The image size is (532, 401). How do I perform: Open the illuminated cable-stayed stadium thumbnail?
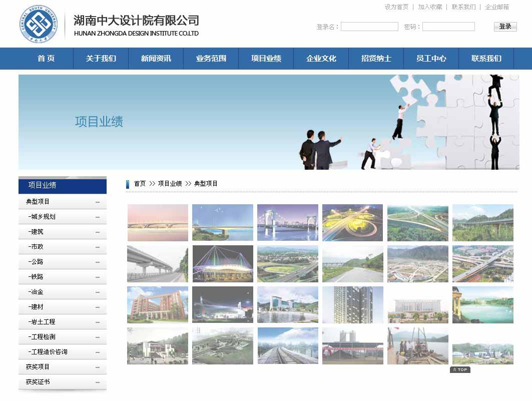click(x=223, y=264)
